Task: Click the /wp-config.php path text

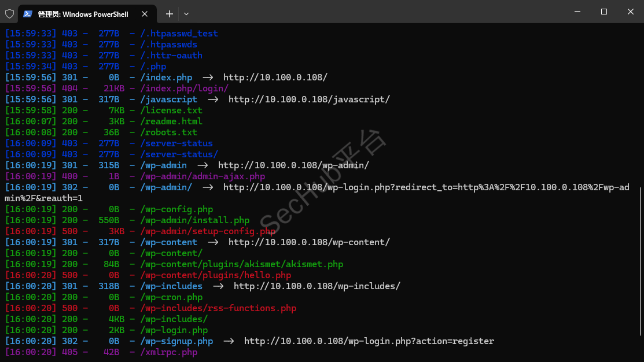Action: (x=176, y=209)
